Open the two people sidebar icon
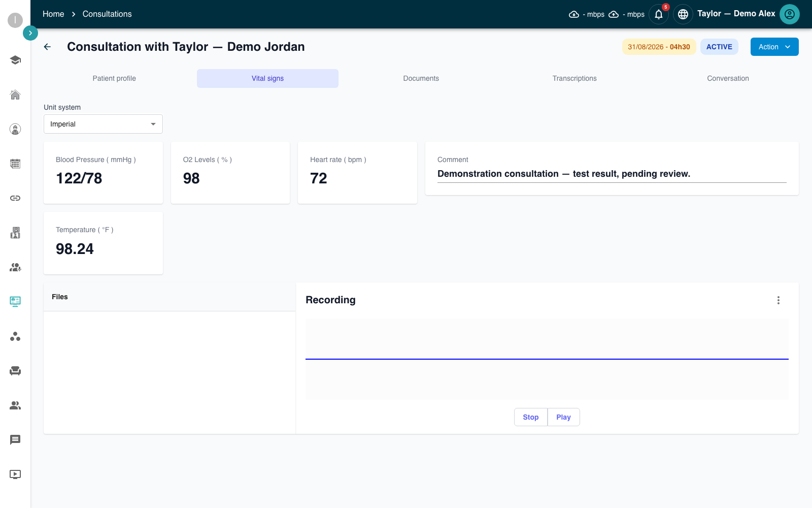The height and width of the screenshot is (508, 812). click(15, 405)
